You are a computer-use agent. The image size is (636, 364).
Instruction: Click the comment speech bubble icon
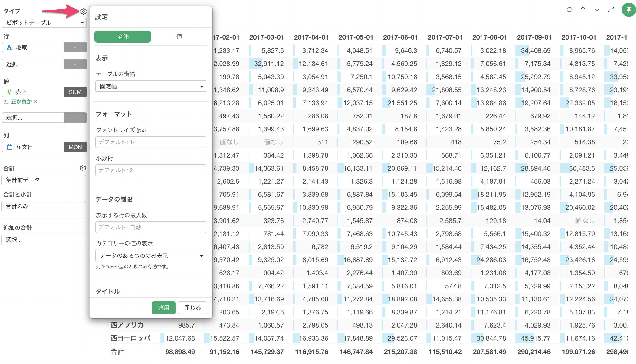click(x=569, y=10)
